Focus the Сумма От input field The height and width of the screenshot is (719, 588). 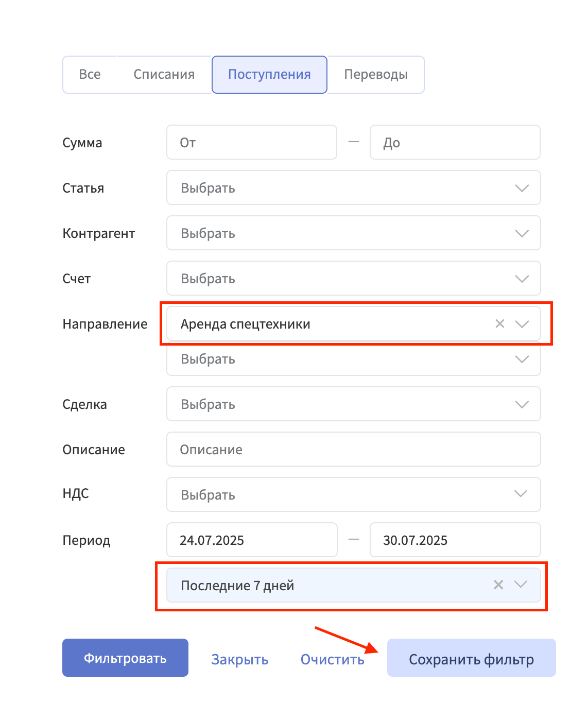tap(252, 142)
